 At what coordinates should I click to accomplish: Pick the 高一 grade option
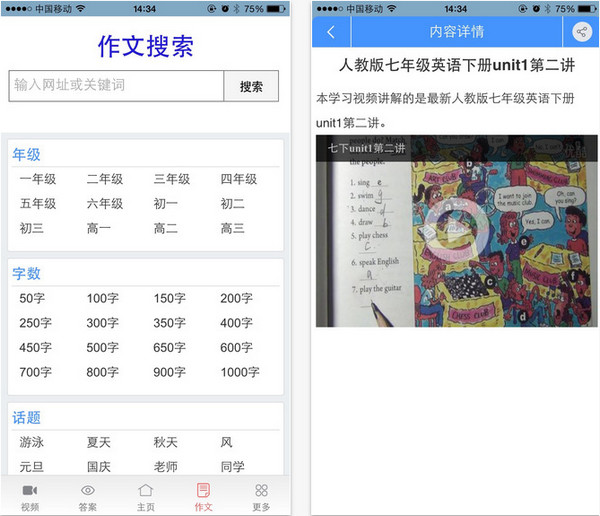click(99, 229)
